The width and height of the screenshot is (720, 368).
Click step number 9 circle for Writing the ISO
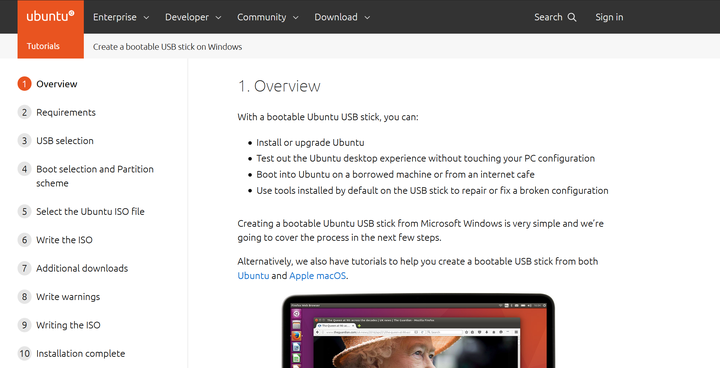24,325
